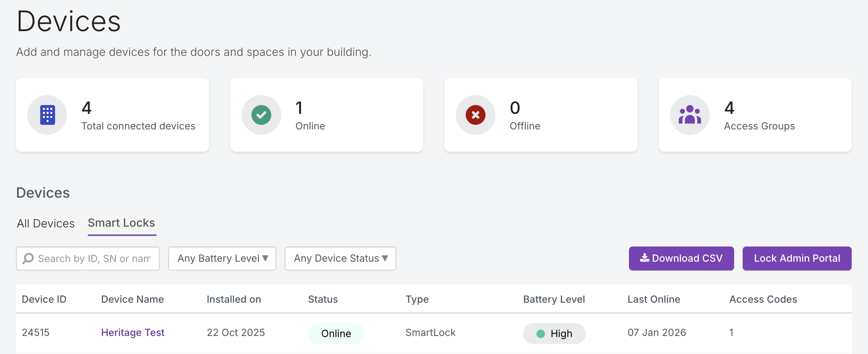This screenshot has width=868, height=354.
Task: Expand the Any Device Status filter
Action: coord(340,259)
